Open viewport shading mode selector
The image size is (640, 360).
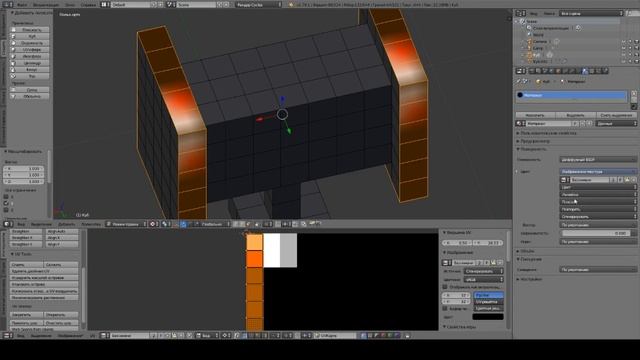point(153,224)
